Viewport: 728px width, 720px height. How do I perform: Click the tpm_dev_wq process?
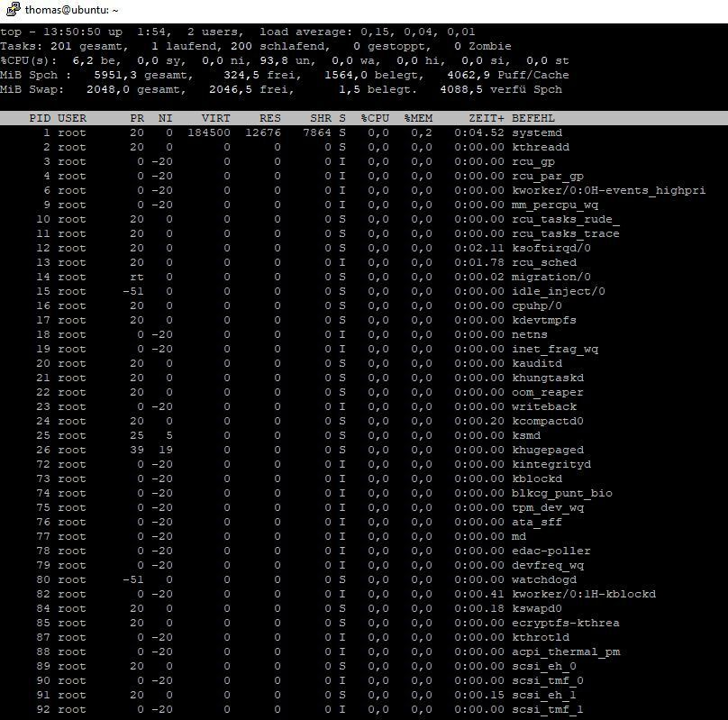pyautogui.click(x=548, y=507)
